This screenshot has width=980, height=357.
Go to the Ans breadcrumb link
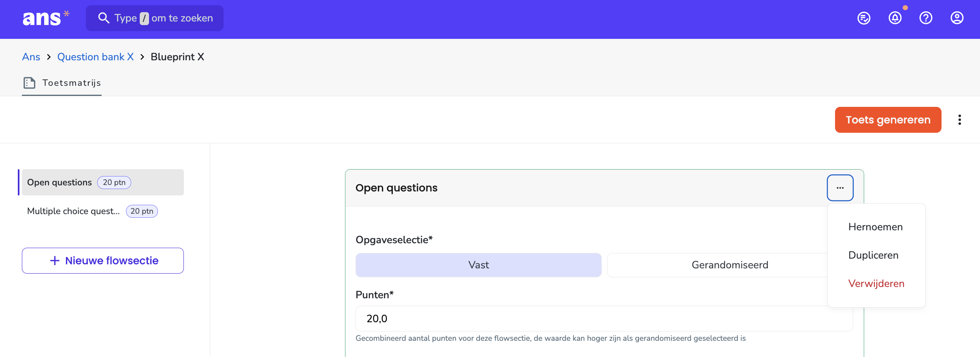(31, 57)
